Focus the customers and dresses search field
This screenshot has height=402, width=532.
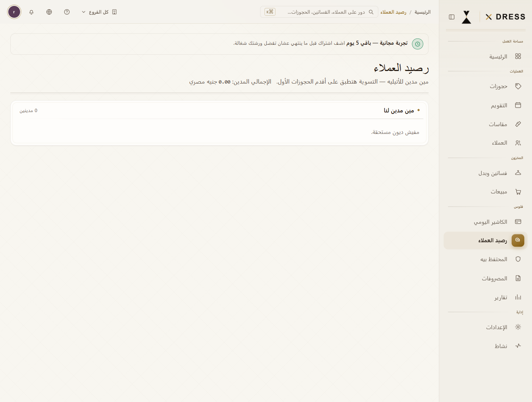click(319, 12)
